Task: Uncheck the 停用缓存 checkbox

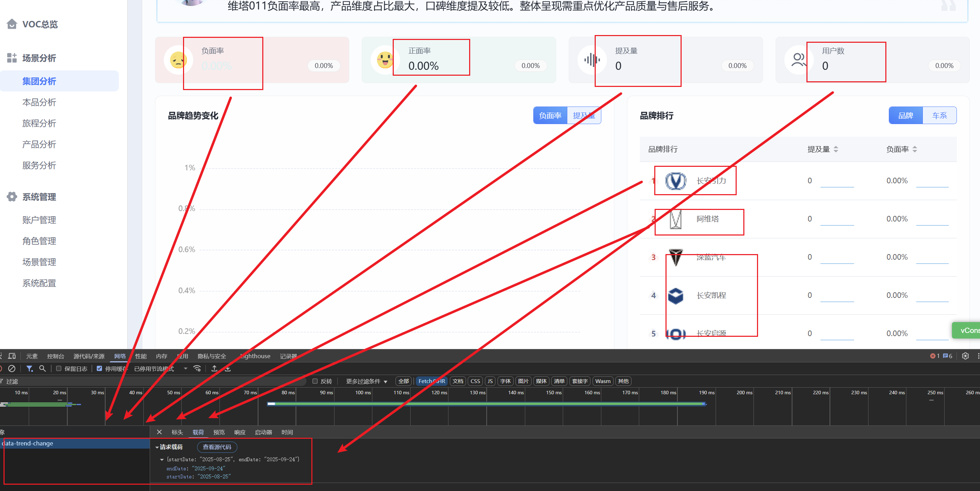Action: click(99, 369)
